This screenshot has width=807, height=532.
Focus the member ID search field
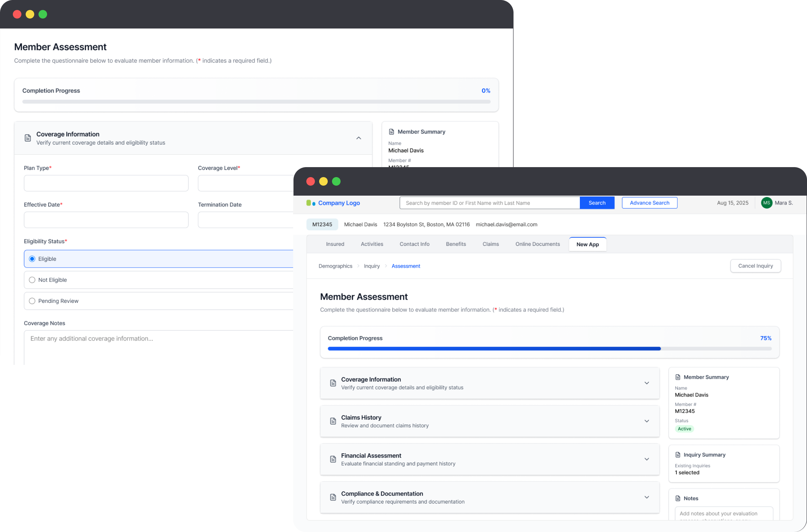pyautogui.click(x=490, y=203)
